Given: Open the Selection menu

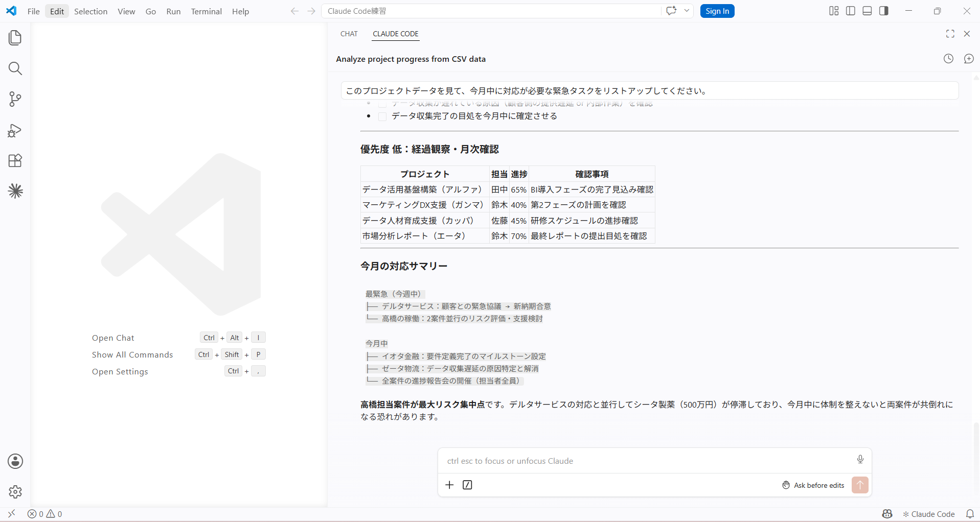Looking at the screenshot, I should pos(90,11).
